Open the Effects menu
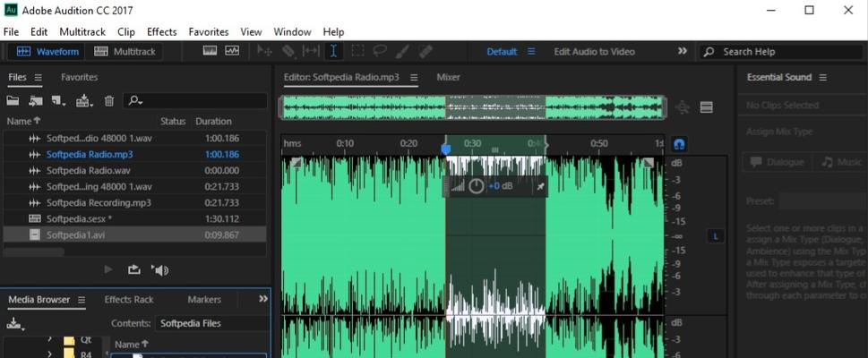 161,31
